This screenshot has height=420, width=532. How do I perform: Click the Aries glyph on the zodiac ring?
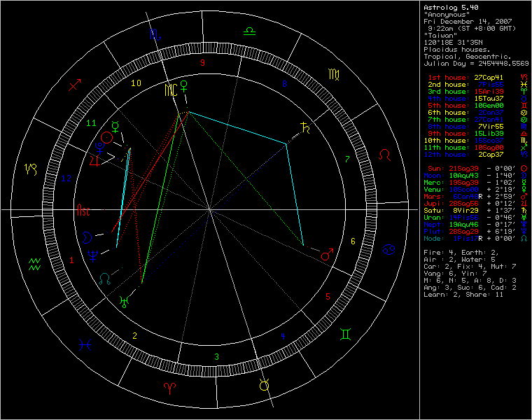(x=169, y=388)
